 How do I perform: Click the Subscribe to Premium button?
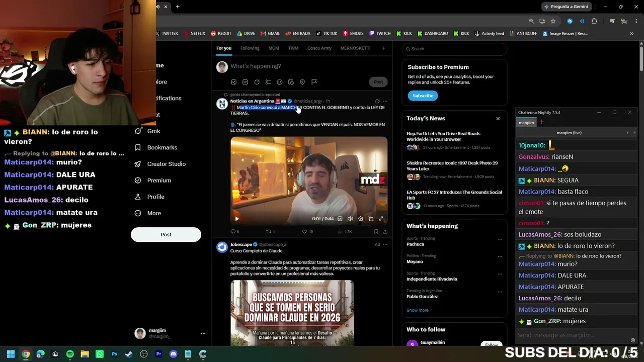[423, 96]
